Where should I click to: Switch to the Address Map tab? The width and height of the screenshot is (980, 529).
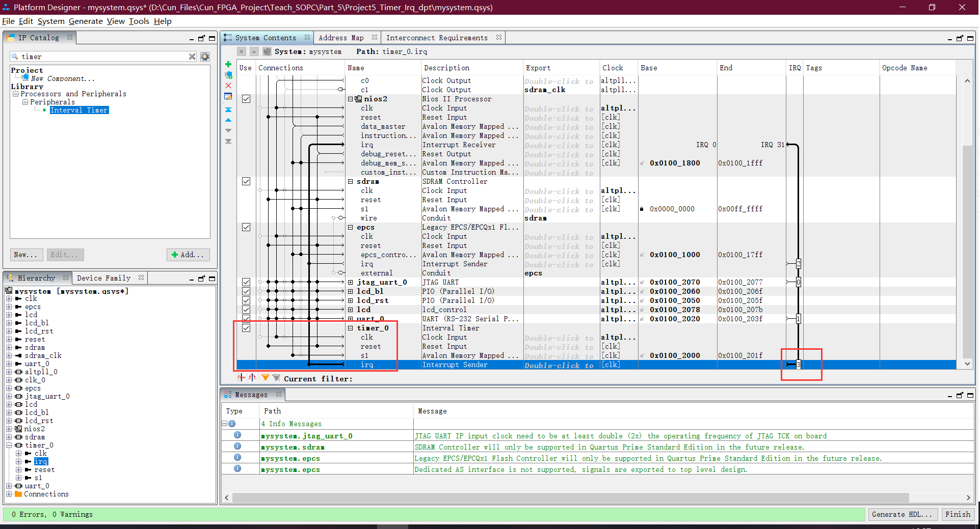(341, 38)
